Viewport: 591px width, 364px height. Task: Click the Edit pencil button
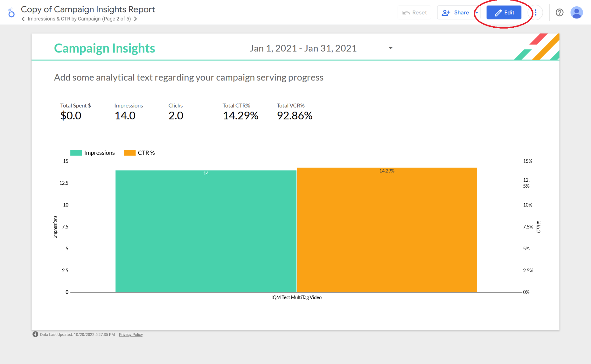pos(504,13)
